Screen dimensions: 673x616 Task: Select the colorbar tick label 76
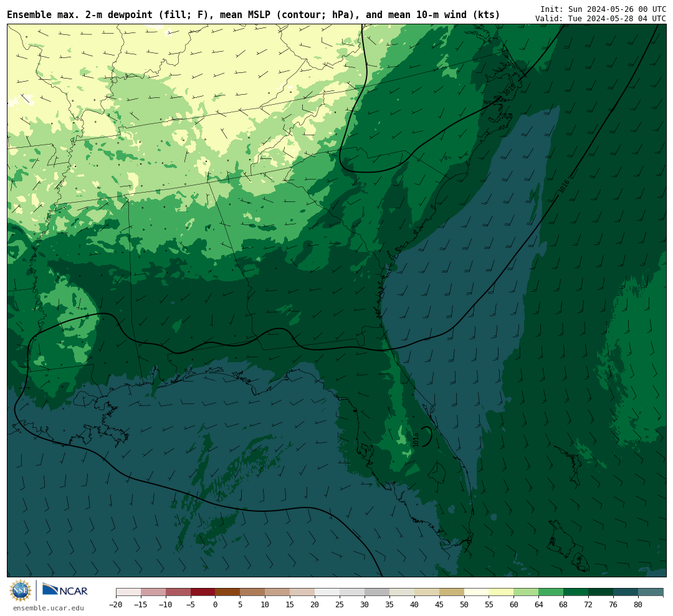[x=613, y=604]
